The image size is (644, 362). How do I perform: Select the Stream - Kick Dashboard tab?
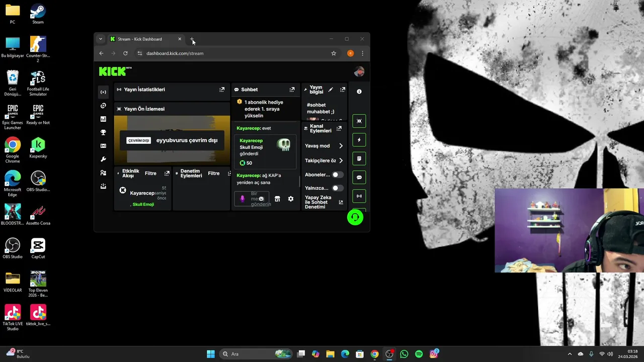click(145, 39)
